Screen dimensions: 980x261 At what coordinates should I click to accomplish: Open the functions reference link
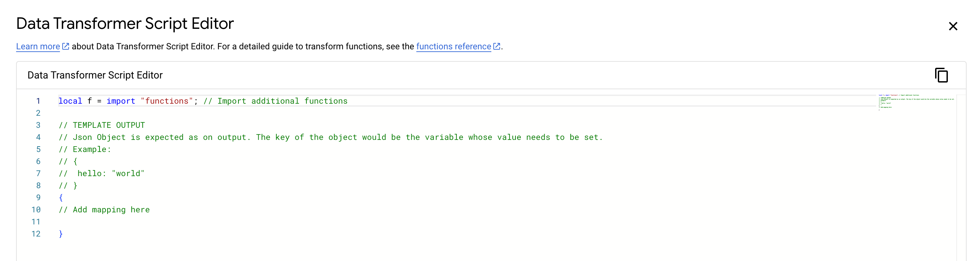pos(453,46)
